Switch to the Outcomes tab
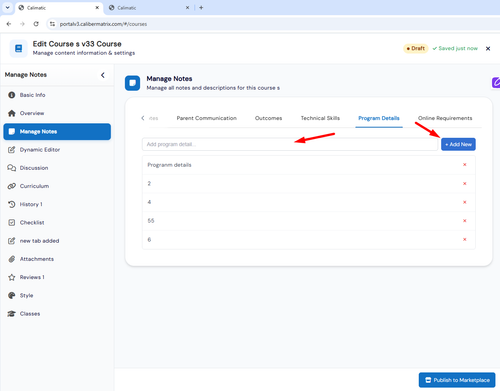The image size is (500, 391). [268, 118]
